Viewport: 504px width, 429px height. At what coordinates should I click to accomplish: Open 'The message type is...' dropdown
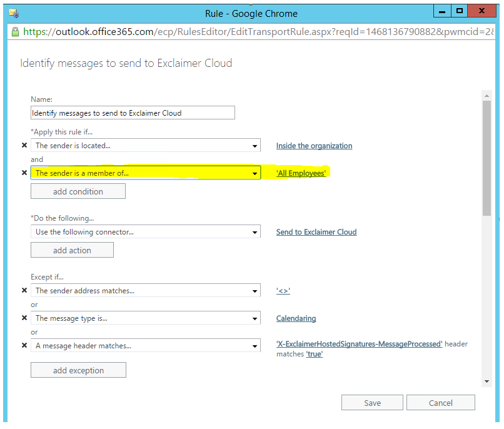tap(145, 318)
